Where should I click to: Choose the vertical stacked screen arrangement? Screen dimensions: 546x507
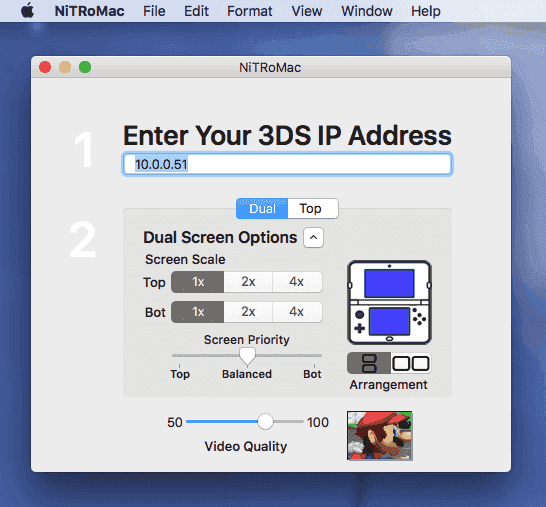[369, 363]
